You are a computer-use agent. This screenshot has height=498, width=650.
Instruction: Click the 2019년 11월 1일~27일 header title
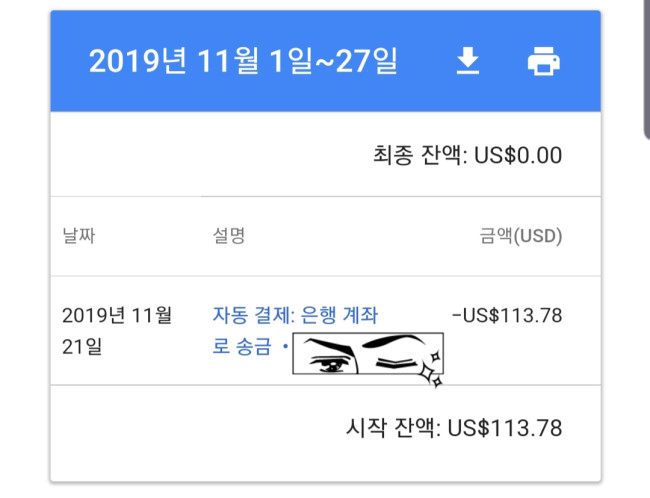pyautogui.click(x=243, y=62)
